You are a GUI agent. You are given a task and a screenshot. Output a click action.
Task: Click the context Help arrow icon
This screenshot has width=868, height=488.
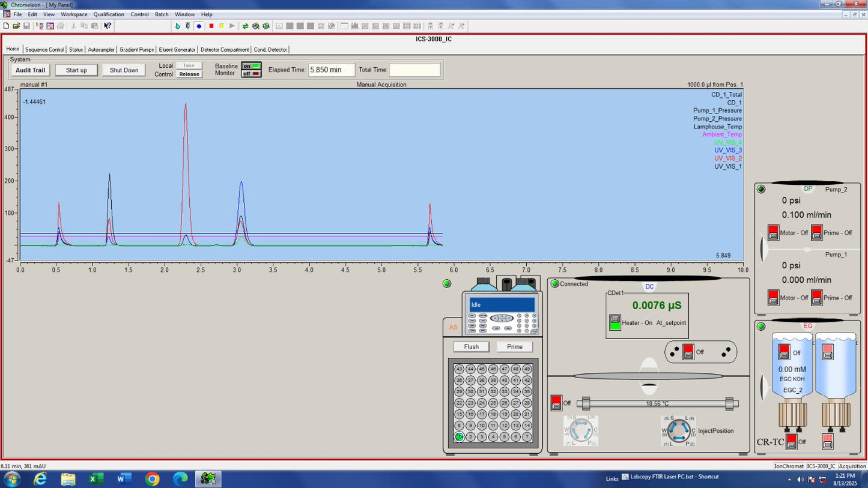108,26
